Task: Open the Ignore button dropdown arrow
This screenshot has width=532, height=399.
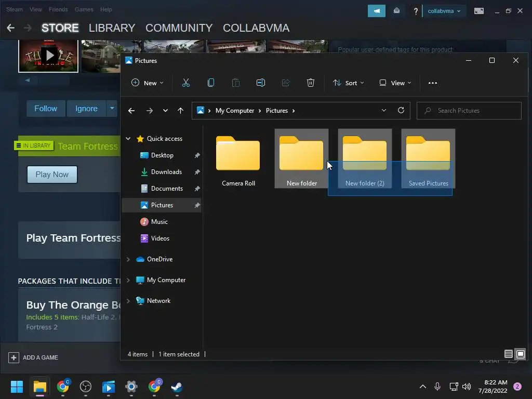Action: tap(112, 108)
